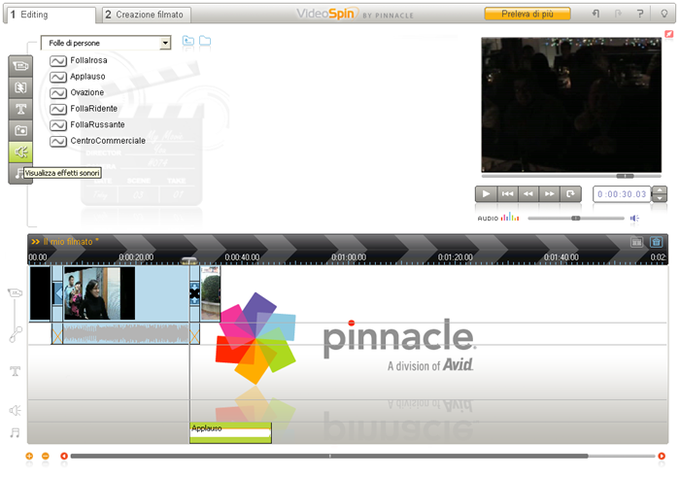Click the red icon above preview
Screen dimensions: 680x477
[669, 33]
